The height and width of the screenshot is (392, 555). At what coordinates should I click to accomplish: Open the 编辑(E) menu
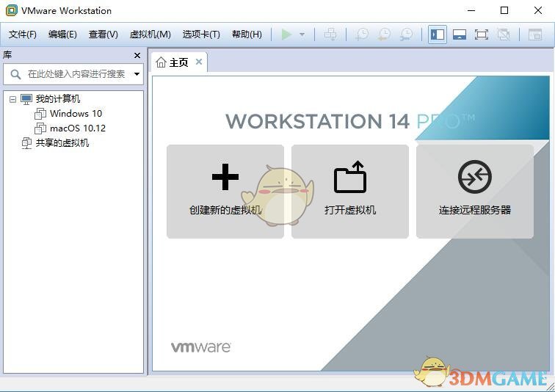click(62, 35)
